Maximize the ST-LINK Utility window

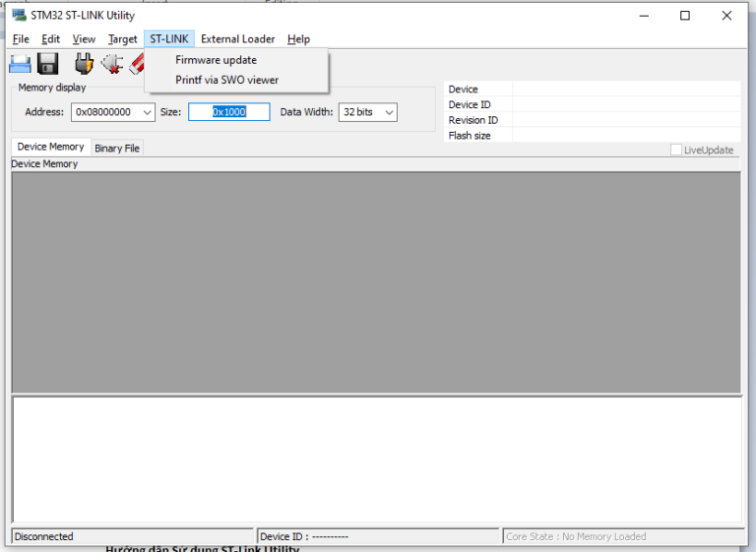(685, 16)
